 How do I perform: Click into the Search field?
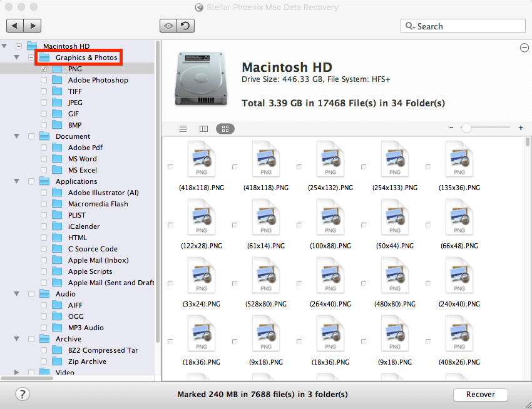463,26
